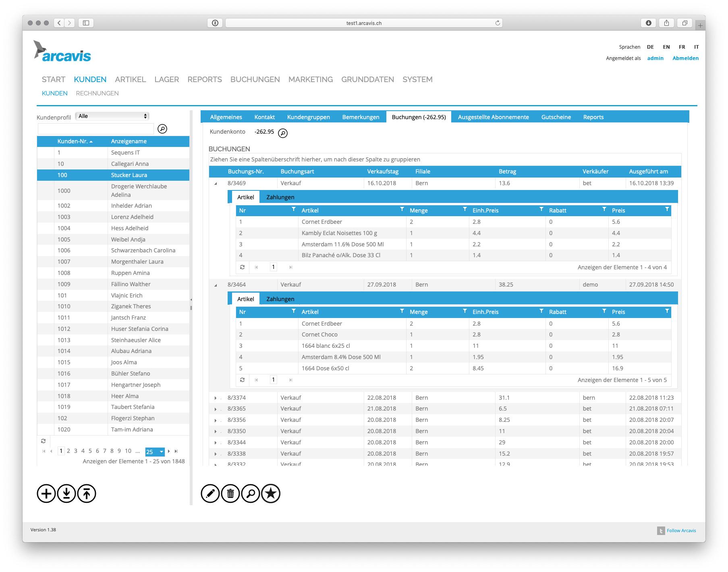
Task: Open the page size 25 dropdown
Action: [x=155, y=452]
